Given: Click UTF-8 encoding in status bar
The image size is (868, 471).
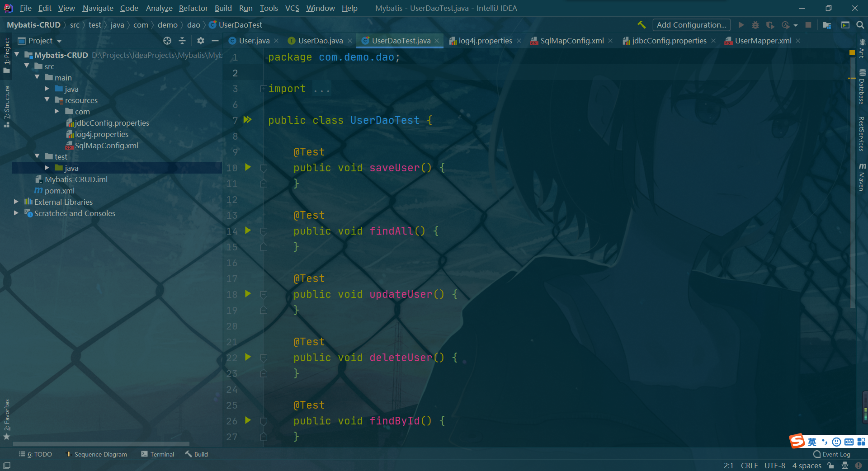Looking at the screenshot, I should (x=774, y=465).
